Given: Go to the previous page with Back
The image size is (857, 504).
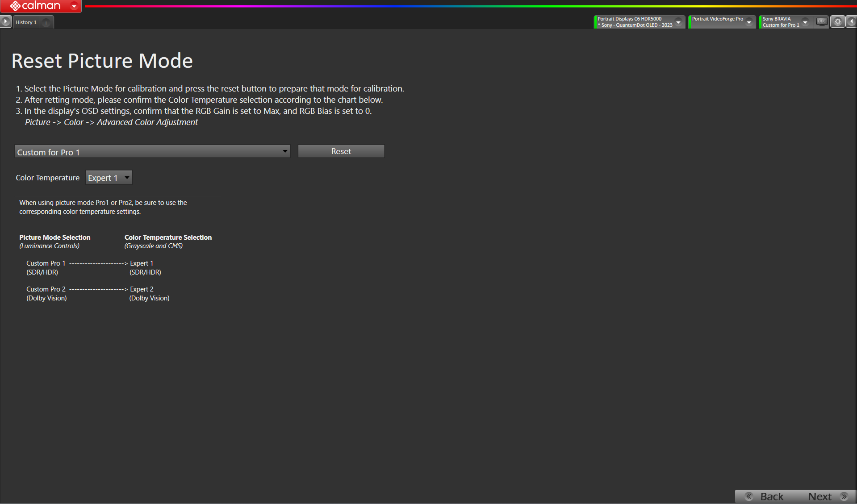Looking at the screenshot, I should coord(765,496).
